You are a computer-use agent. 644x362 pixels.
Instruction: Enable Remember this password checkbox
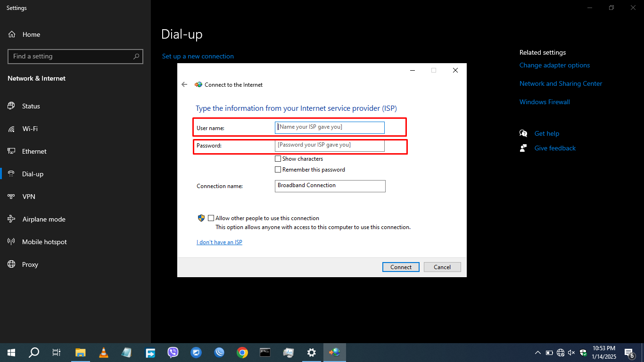(278, 170)
